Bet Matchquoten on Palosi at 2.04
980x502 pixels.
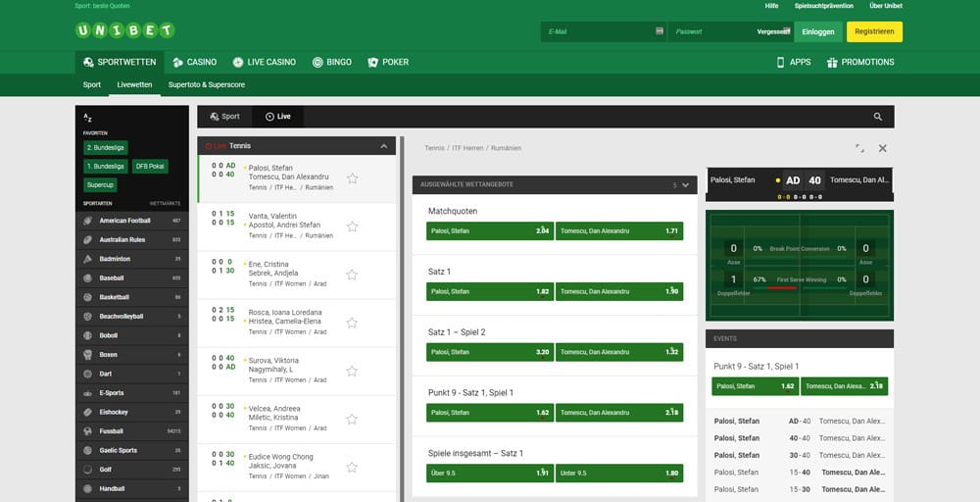click(x=490, y=231)
